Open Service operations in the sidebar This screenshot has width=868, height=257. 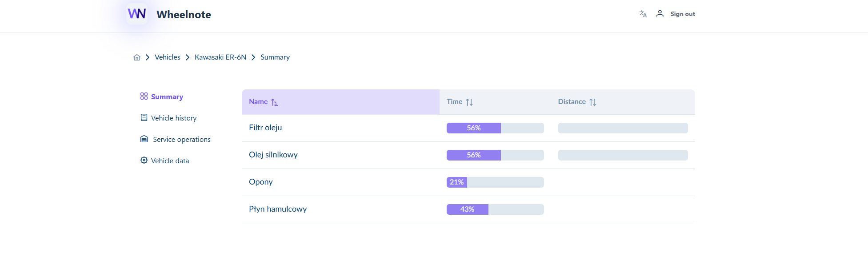click(182, 139)
